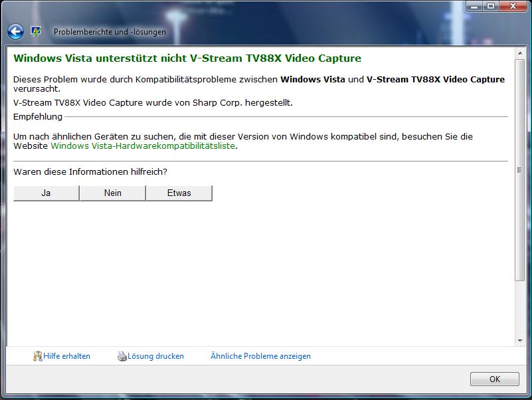Image resolution: width=532 pixels, height=400 pixels.
Task: Click the vertical scrollbar thumb
Action: [x=520, y=170]
